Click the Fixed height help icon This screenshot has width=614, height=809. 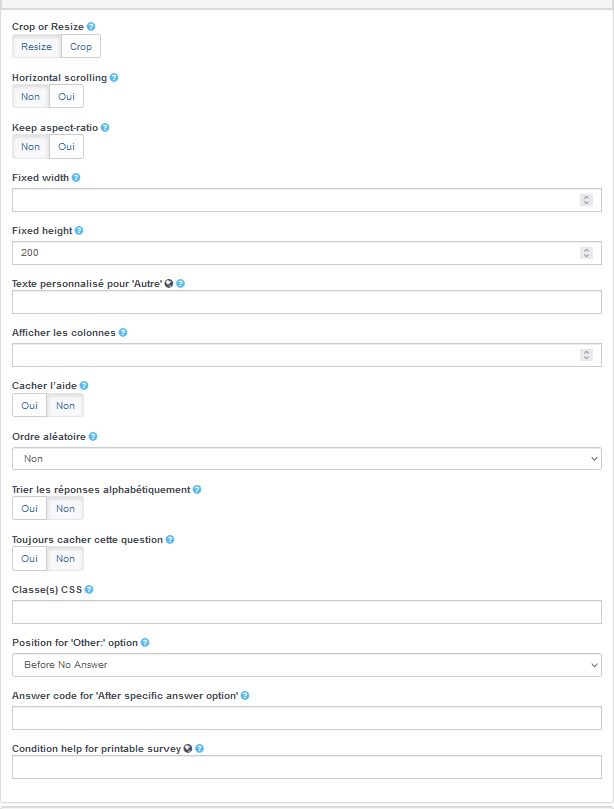click(x=79, y=231)
